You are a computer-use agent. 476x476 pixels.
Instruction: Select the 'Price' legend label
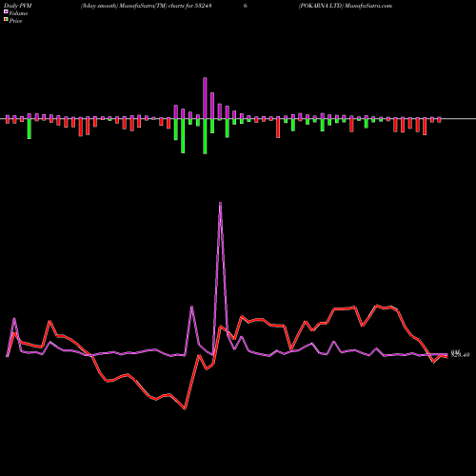(x=15, y=21)
